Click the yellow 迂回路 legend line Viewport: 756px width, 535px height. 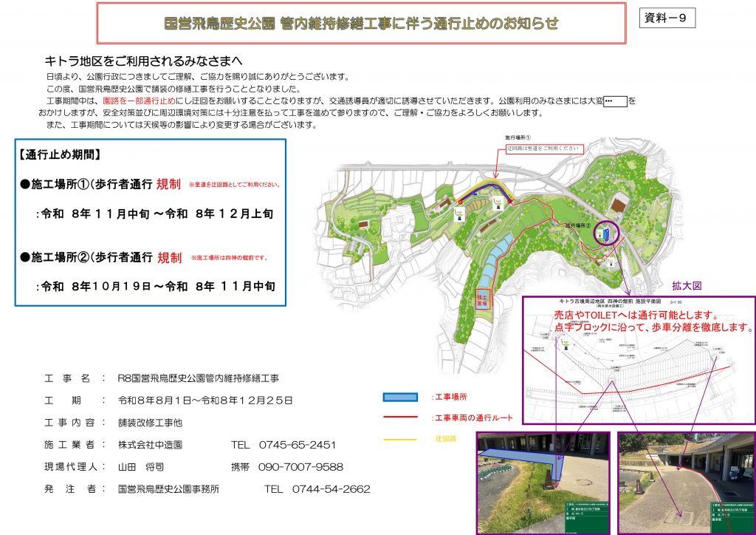click(x=400, y=439)
